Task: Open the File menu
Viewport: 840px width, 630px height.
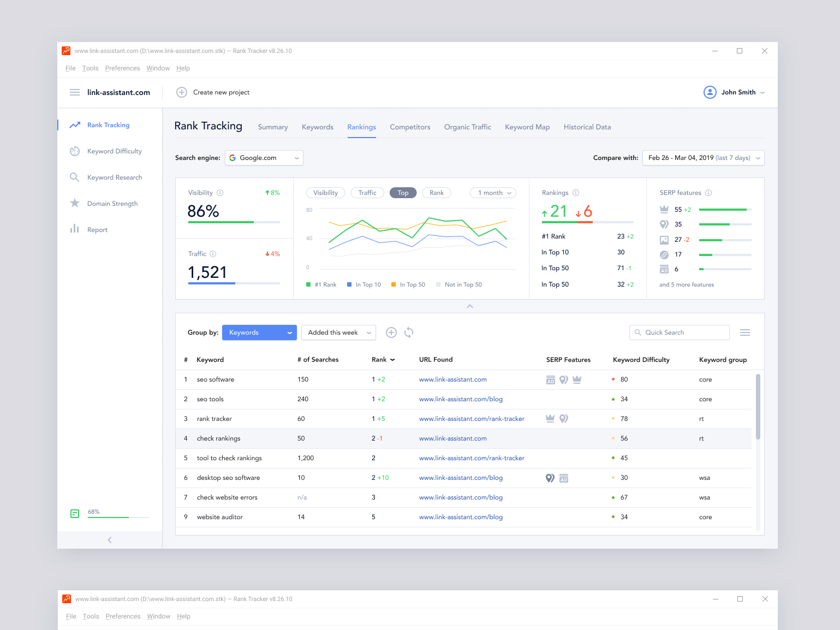Action: (x=70, y=68)
